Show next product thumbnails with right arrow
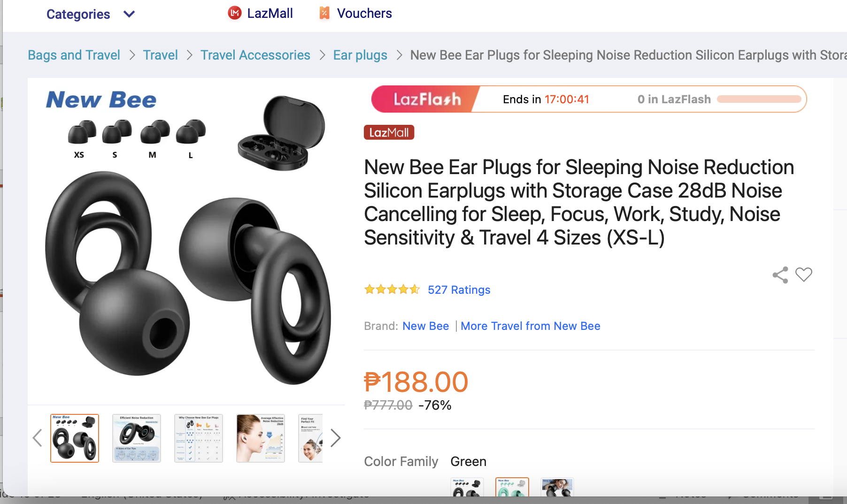The width and height of the screenshot is (847, 504). point(335,438)
